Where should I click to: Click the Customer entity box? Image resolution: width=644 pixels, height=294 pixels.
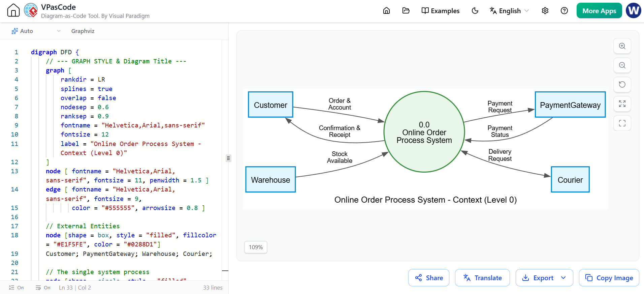pyautogui.click(x=270, y=105)
